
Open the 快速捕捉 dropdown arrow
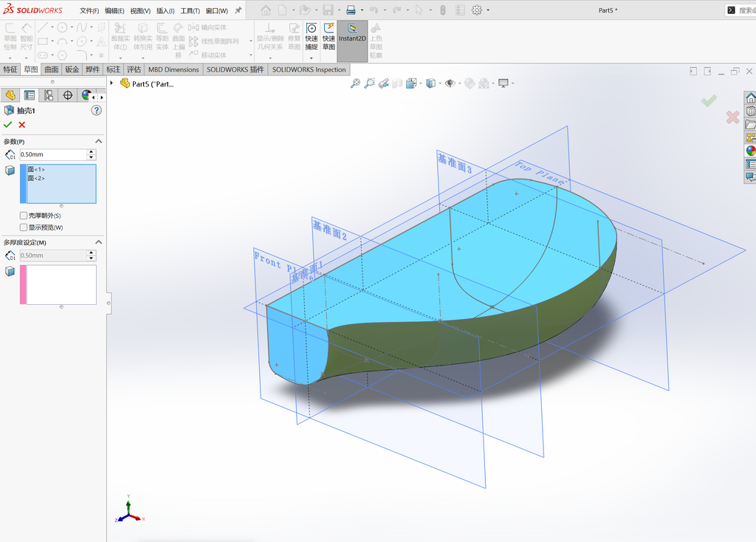312,58
